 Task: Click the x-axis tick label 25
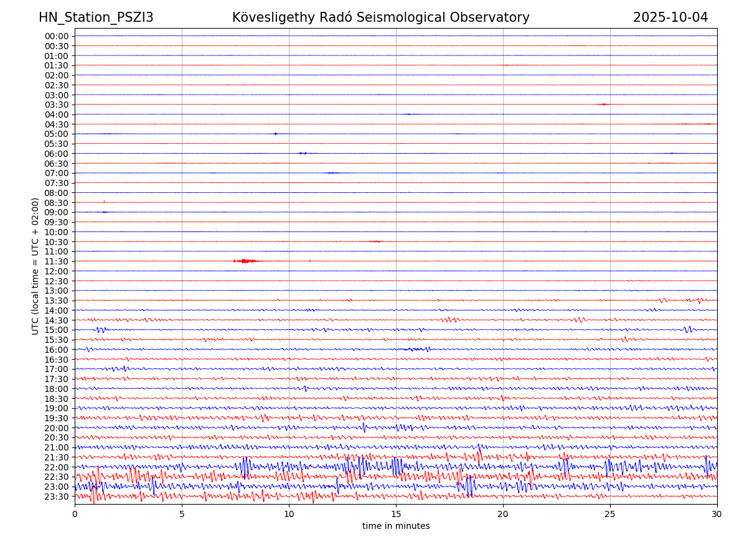tap(610, 515)
